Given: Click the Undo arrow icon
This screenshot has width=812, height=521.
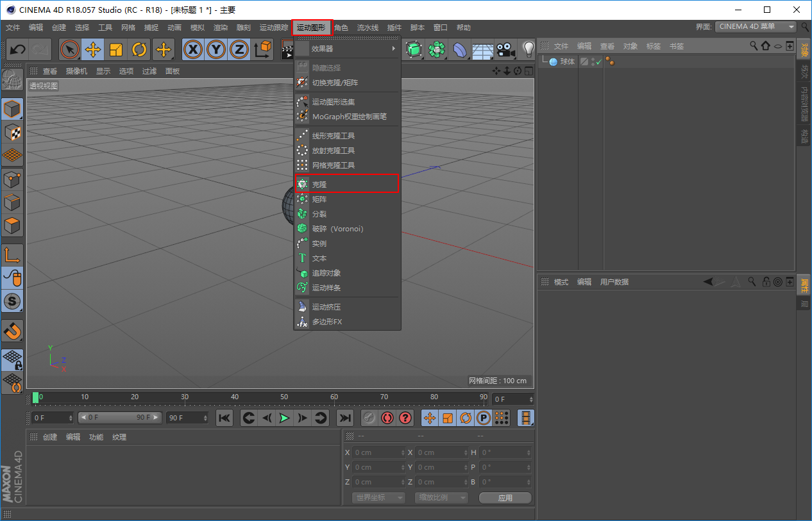Looking at the screenshot, I should [19, 49].
